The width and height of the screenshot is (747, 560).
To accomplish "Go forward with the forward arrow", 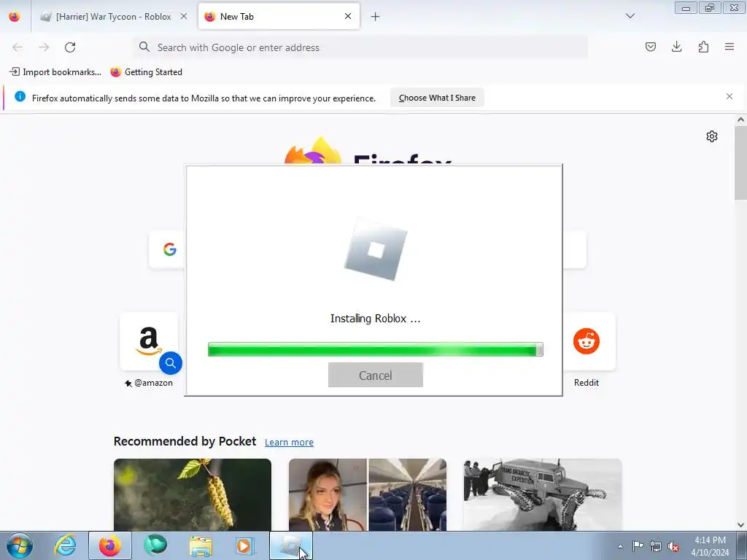I will (44, 47).
